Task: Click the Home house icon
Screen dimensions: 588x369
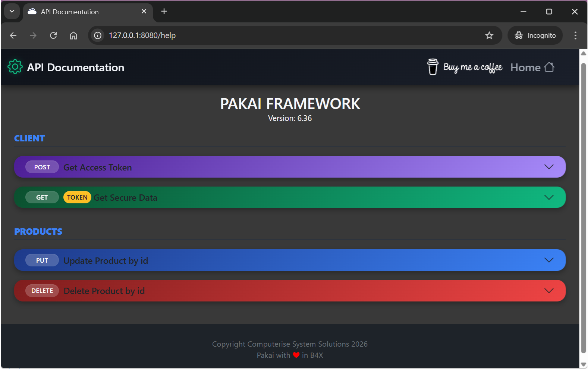Action: coord(549,67)
